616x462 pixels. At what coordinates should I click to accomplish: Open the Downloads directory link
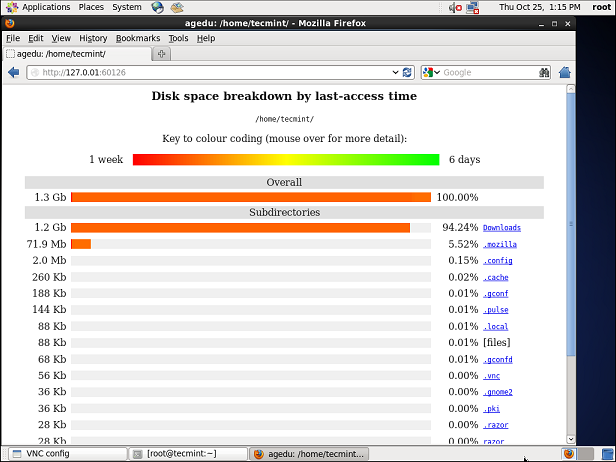pyautogui.click(x=502, y=228)
